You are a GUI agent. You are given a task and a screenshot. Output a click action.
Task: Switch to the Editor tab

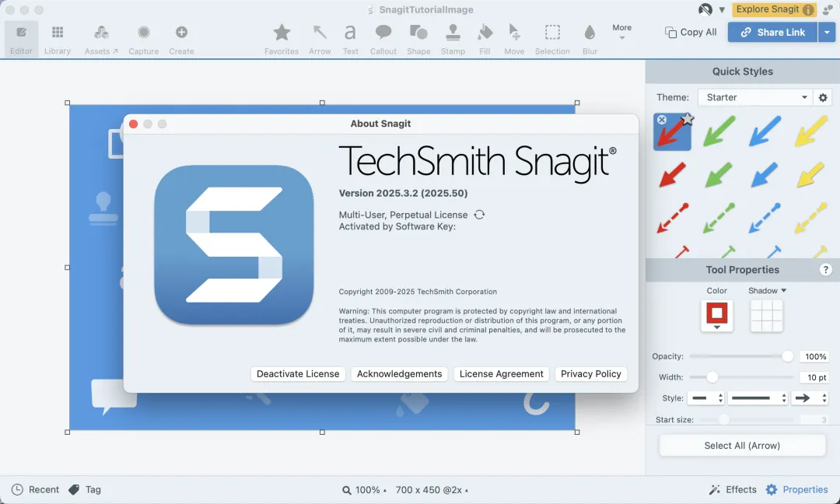click(22, 38)
